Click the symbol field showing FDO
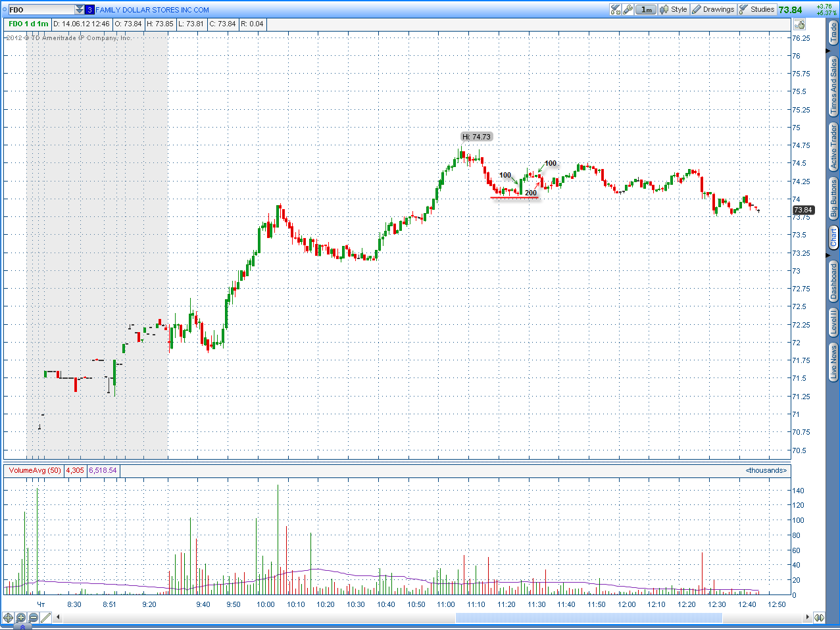The height and width of the screenshot is (630, 840). click(x=41, y=10)
